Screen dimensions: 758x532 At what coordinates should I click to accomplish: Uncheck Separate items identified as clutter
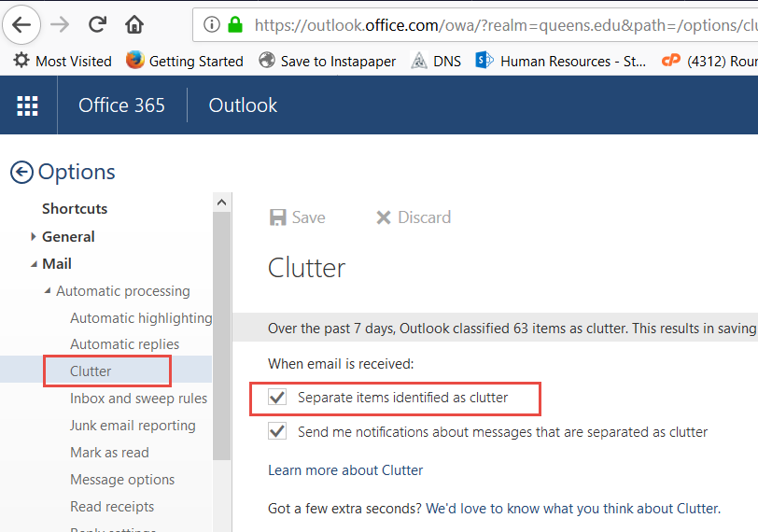[x=277, y=398]
